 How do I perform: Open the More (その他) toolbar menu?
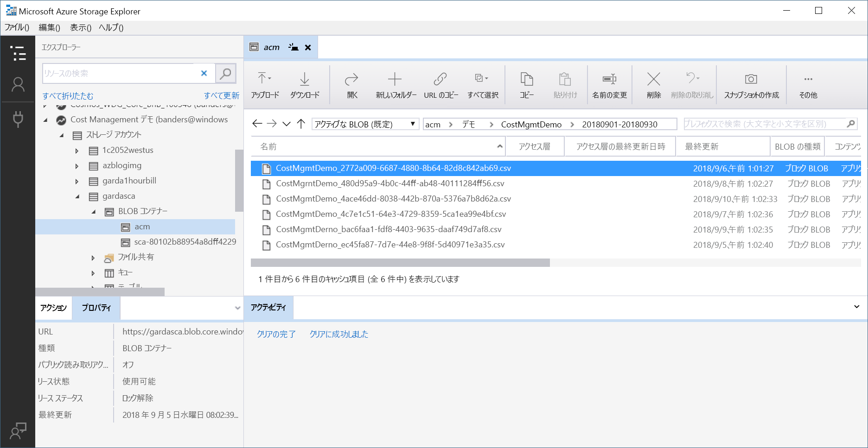point(808,85)
